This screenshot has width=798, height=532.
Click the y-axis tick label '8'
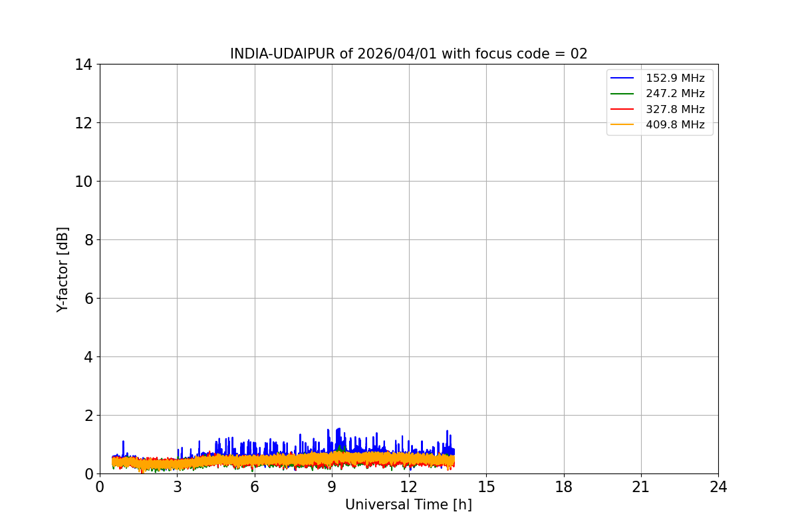pyautogui.click(x=88, y=240)
